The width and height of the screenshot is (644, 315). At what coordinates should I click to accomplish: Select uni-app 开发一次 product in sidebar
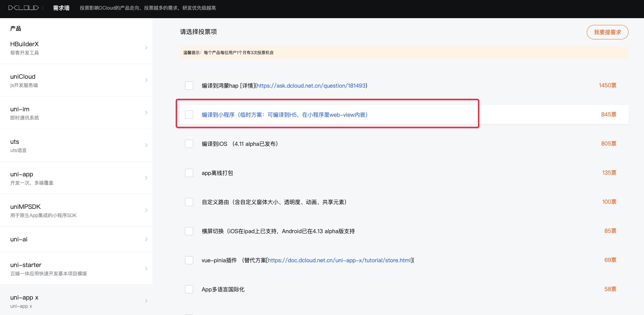tap(76, 178)
